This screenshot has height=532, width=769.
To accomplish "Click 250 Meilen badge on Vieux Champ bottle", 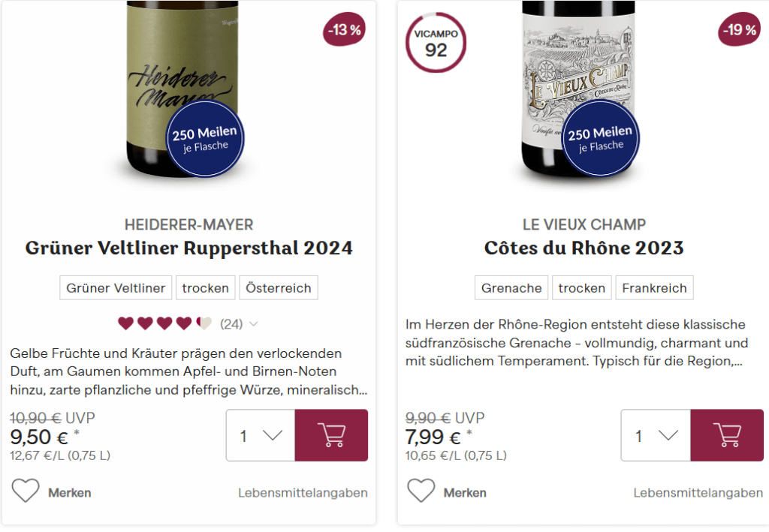I will point(600,139).
